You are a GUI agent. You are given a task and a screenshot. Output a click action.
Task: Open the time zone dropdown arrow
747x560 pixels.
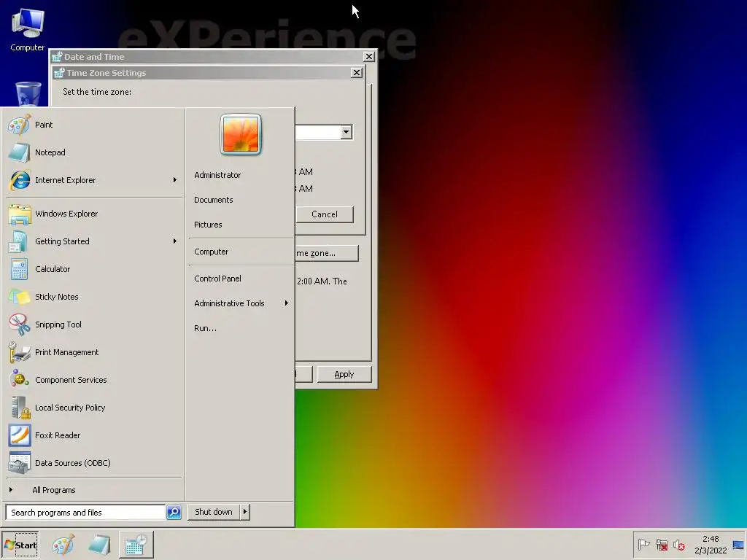347,132
